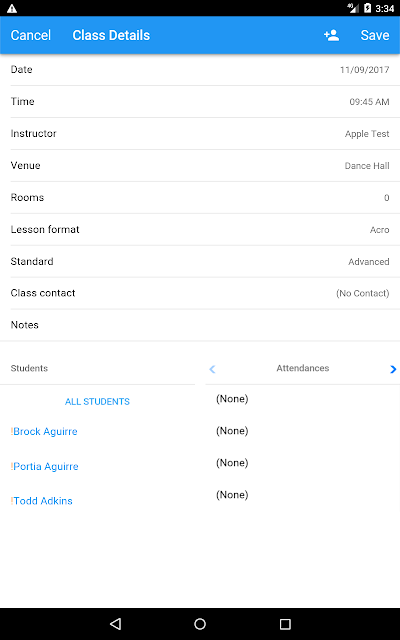Set attendance for Brock Aguirre (None)
The height and width of the screenshot is (640, 400).
(x=232, y=431)
